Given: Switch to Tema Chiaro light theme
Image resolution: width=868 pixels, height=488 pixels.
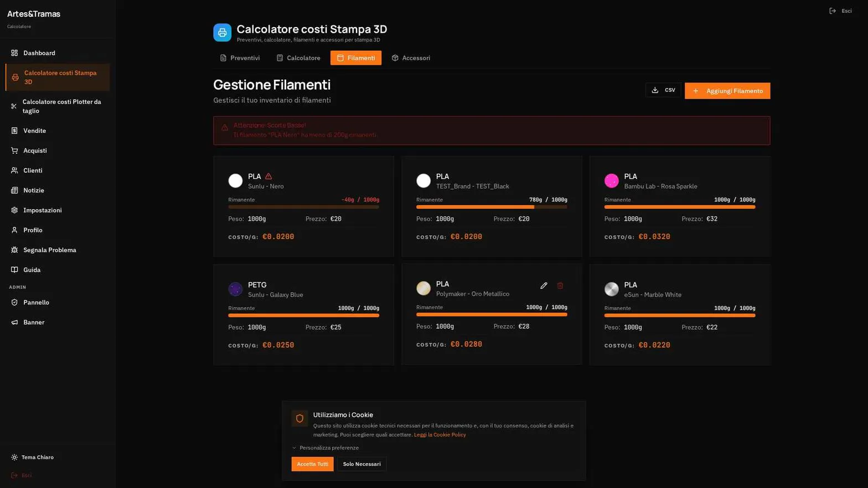Looking at the screenshot, I should pyautogui.click(x=58, y=457).
